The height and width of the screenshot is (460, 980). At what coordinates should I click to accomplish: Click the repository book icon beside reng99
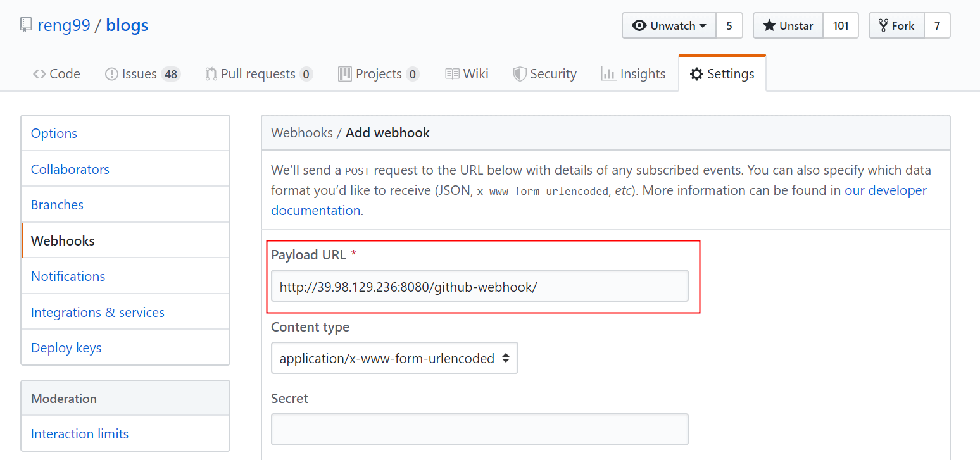click(x=26, y=25)
